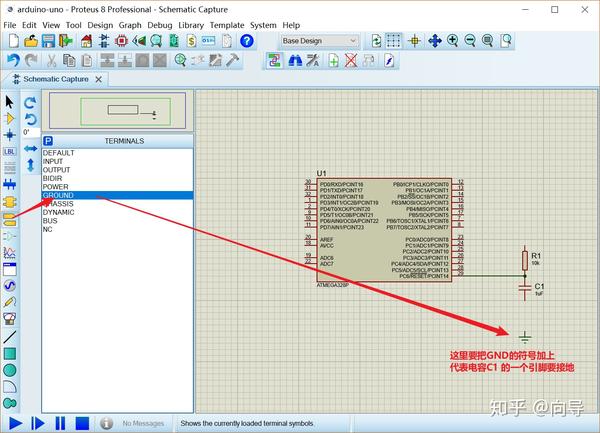Click the Cut scissors icon
The height and width of the screenshot is (433, 600).
pos(52,60)
